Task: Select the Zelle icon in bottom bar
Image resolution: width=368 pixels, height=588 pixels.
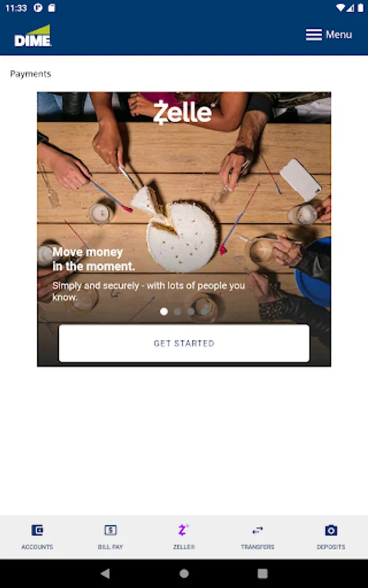Action: pos(183,530)
